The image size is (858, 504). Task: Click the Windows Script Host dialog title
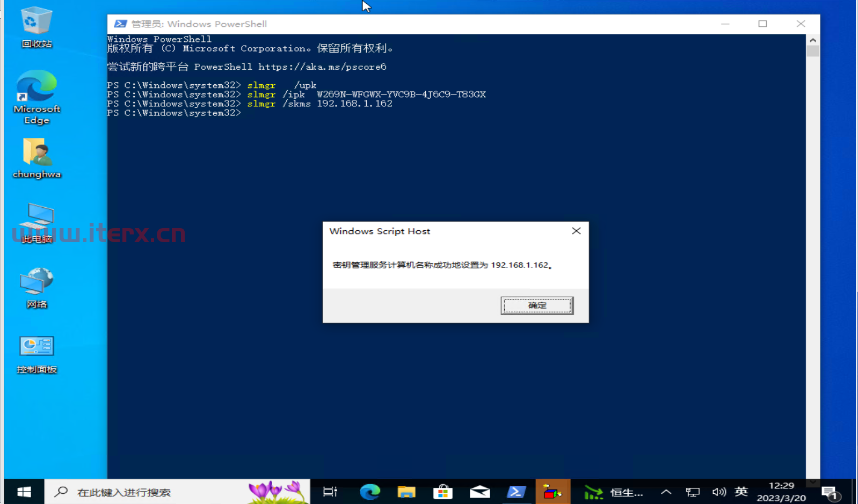click(380, 231)
